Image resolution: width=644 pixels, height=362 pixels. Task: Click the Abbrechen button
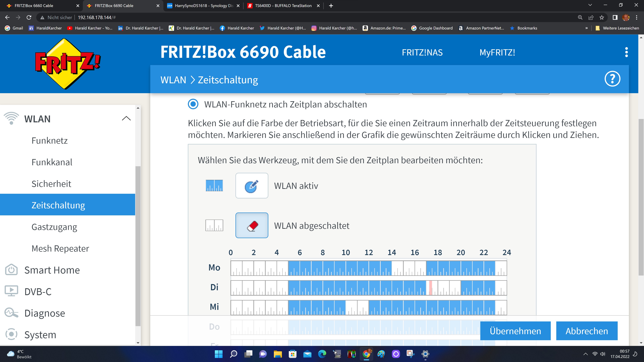(586, 331)
